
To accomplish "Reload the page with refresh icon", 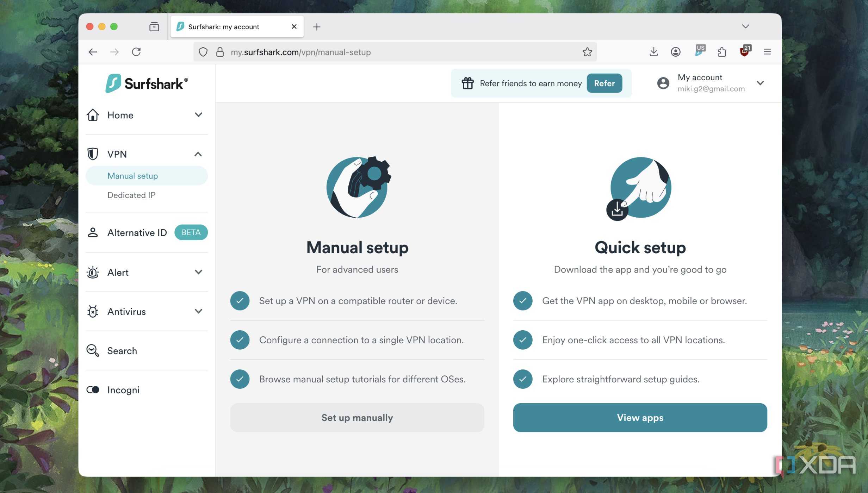I will coord(136,52).
